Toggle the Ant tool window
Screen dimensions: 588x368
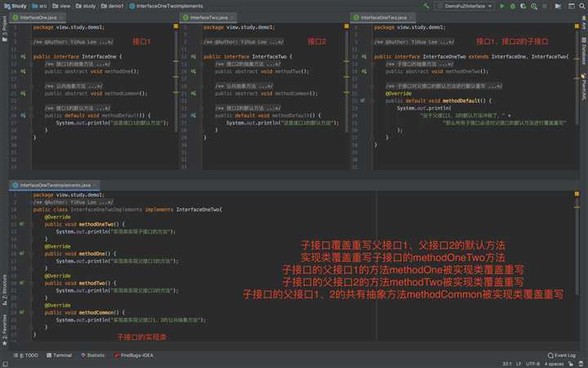pos(584,25)
